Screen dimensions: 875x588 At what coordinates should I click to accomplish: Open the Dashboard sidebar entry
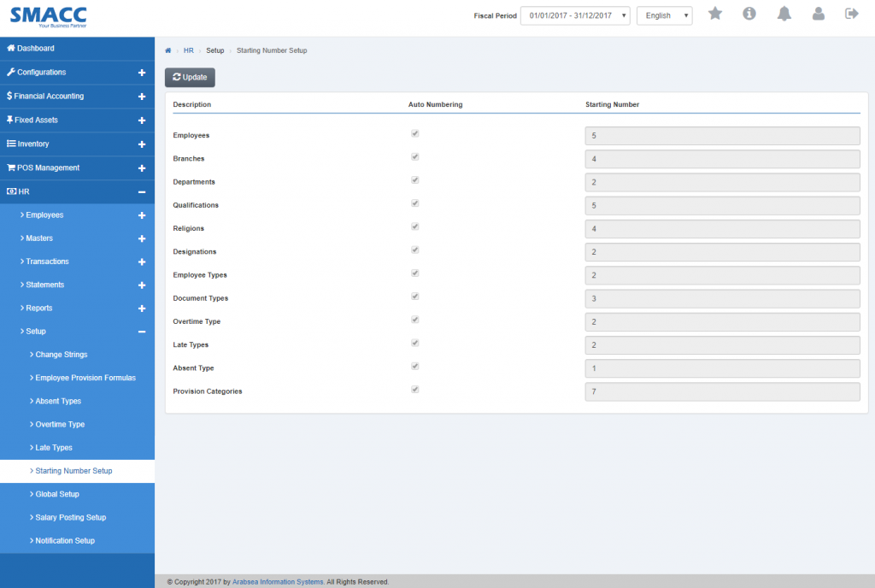click(38, 48)
